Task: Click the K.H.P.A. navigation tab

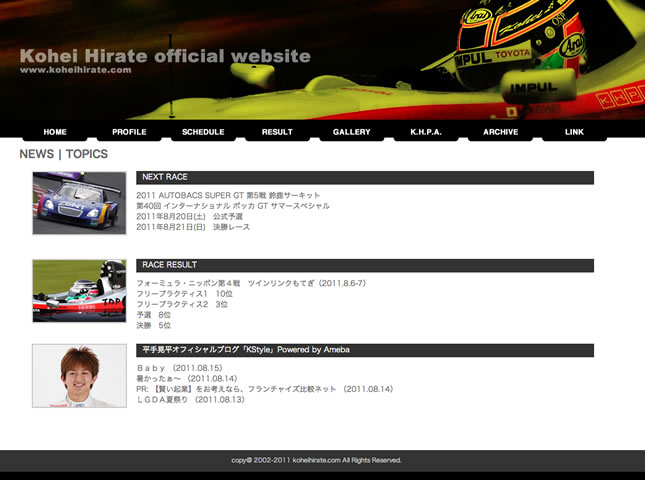Action: coord(426,132)
